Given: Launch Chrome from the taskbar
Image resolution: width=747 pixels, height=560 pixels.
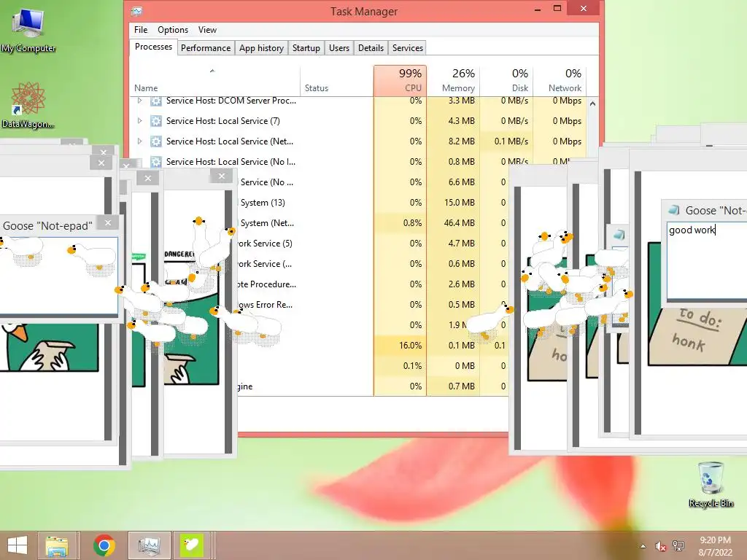Looking at the screenshot, I should (104, 545).
